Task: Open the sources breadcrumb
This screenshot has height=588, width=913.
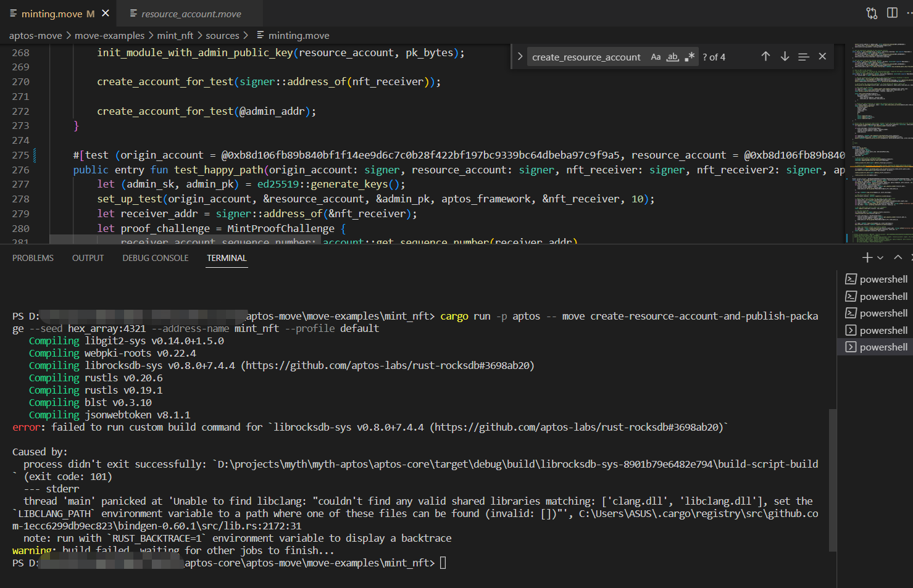Action: pyautogui.click(x=222, y=36)
